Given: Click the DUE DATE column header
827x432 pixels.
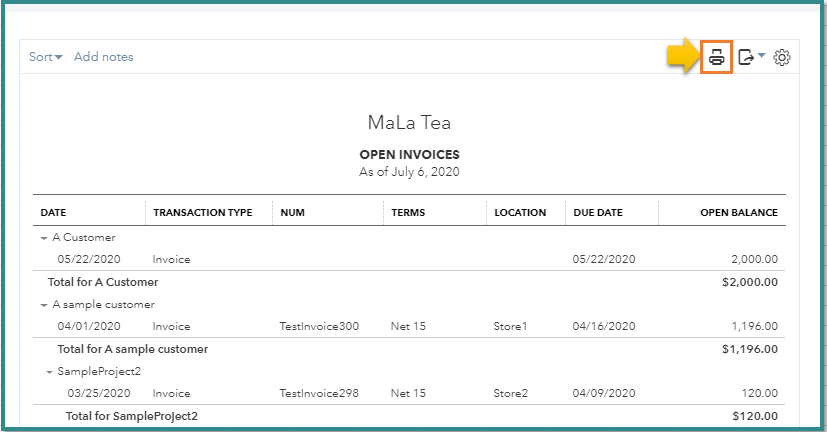Looking at the screenshot, I should click(598, 213).
